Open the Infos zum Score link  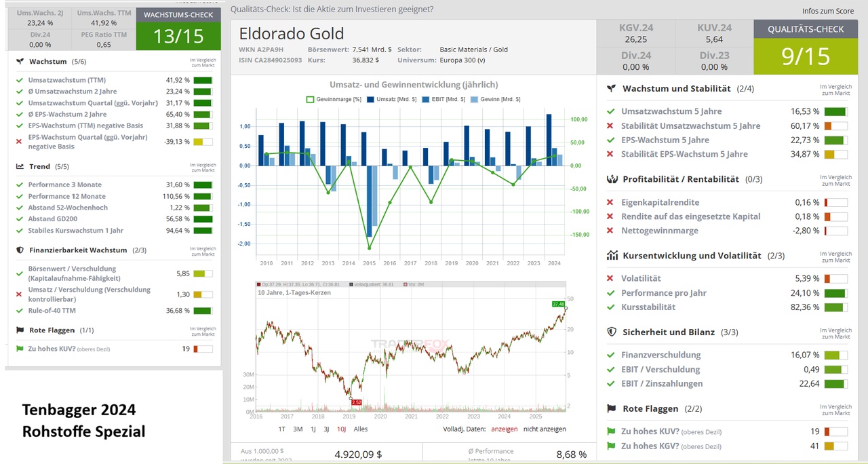pos(827,12)
